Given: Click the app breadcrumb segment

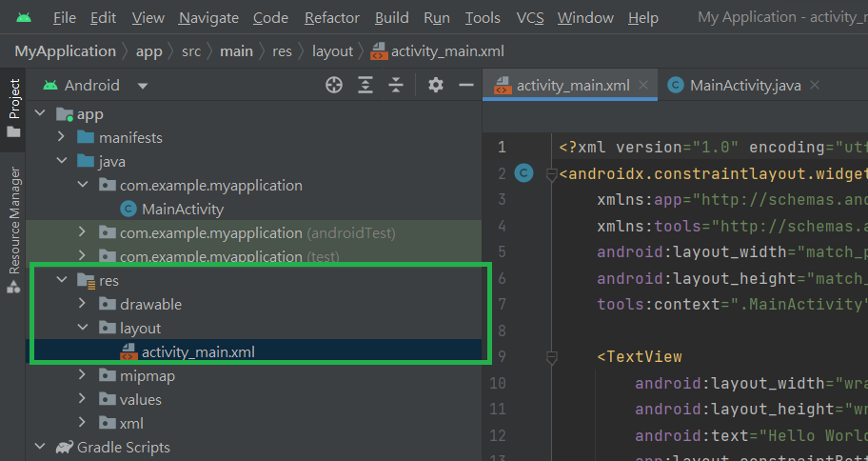Looking at the screenshot, I should coord(148,51).
